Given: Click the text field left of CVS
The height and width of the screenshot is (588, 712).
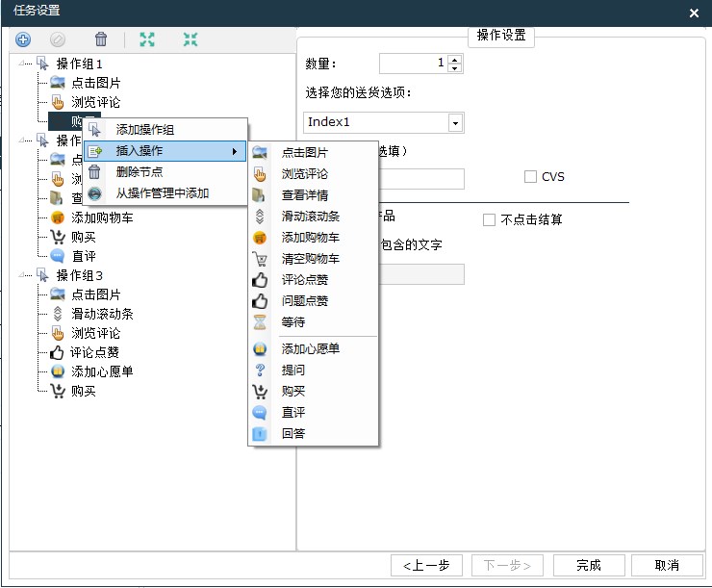Looking at the screenshot, I should click(x=421, y=179).
